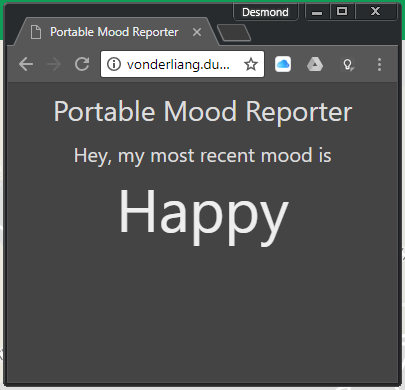Bookmark this page with the star
Viewport: 405px width, 390px height.
[x=251, y=64]
